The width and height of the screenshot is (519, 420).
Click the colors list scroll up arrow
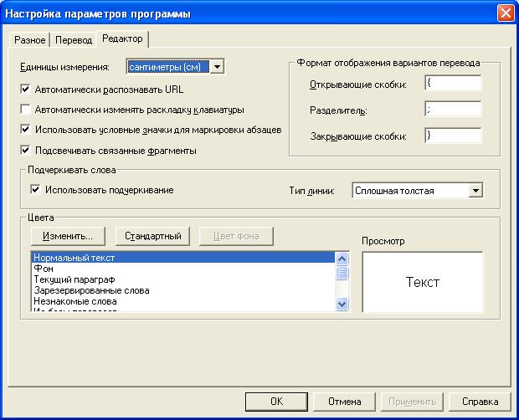pyautogui.click(x=342, y=259)
